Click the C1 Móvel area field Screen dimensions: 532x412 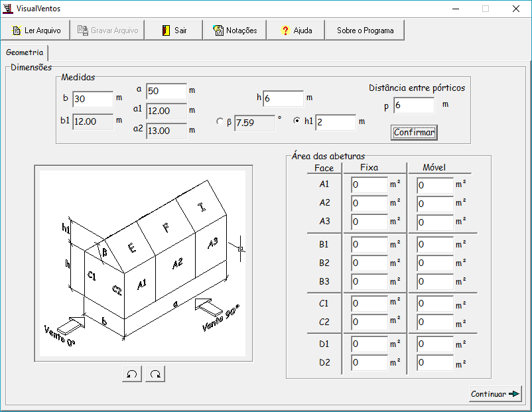(435, 303)
